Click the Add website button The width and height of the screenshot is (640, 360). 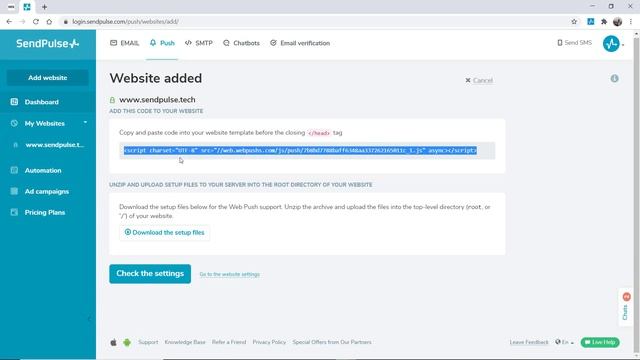click(x=48, y=78)
